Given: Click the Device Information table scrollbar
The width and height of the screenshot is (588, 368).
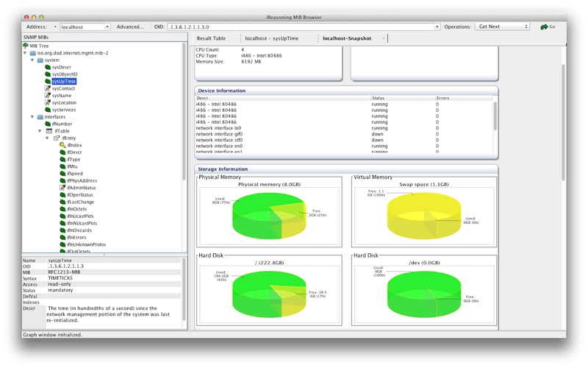Looking at the screenshot, I should pyautogui.click(x=495, y=116).
